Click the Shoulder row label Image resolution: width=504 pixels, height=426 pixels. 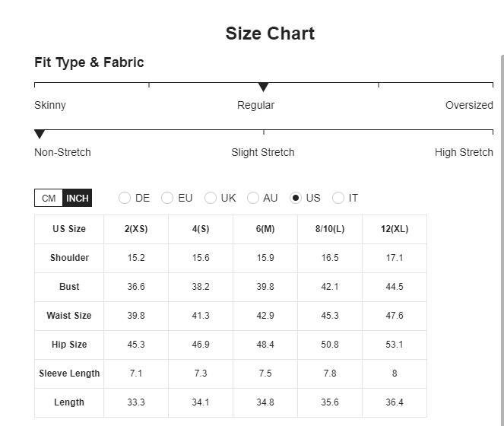point(69,258)
